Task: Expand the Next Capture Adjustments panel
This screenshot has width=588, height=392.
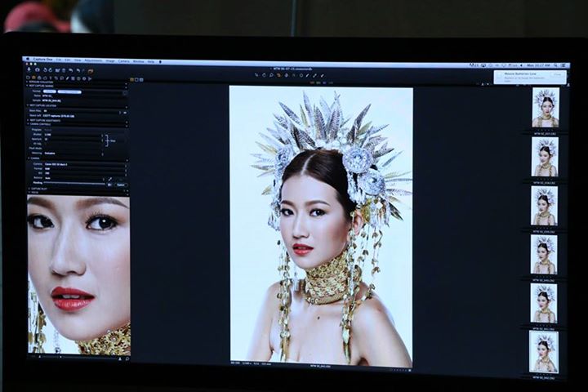Action: [x=28, y=120]
